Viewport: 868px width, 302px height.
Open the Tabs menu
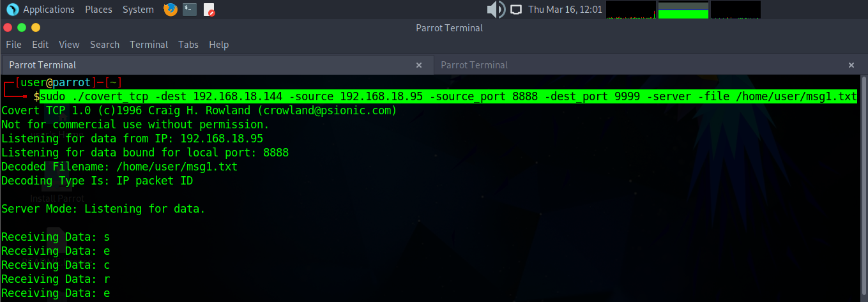click(x=188, y=45)
